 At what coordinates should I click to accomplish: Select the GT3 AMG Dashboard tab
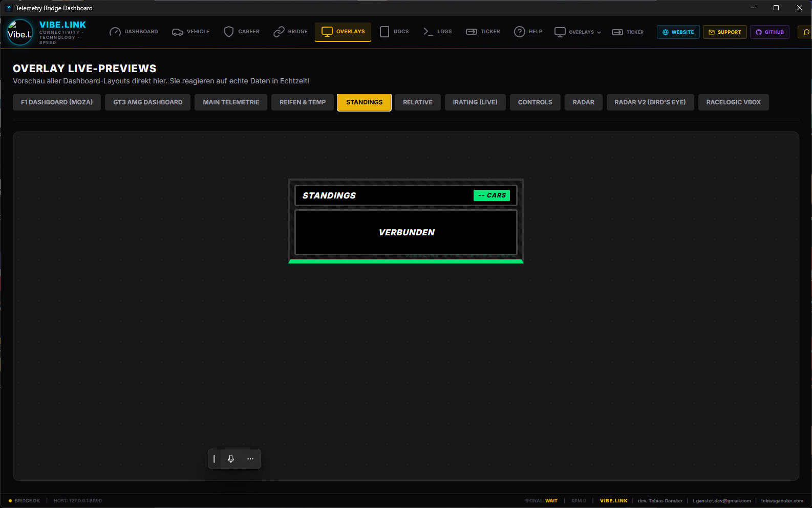tap(148, 102)
